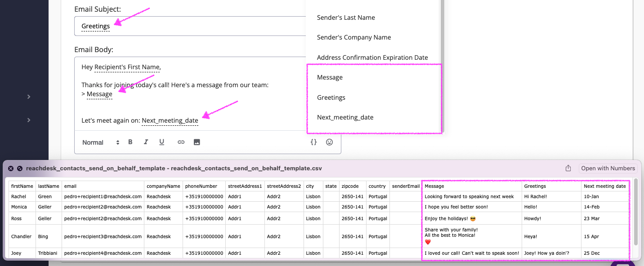Click 'I hope you feel better soon!' cell

click(x=472, y=207)
